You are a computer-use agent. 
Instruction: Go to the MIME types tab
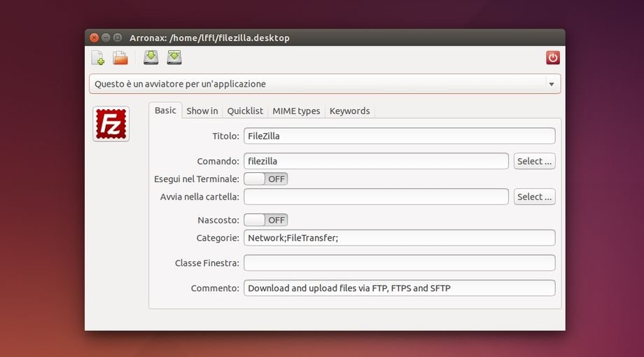pos(296,111)
